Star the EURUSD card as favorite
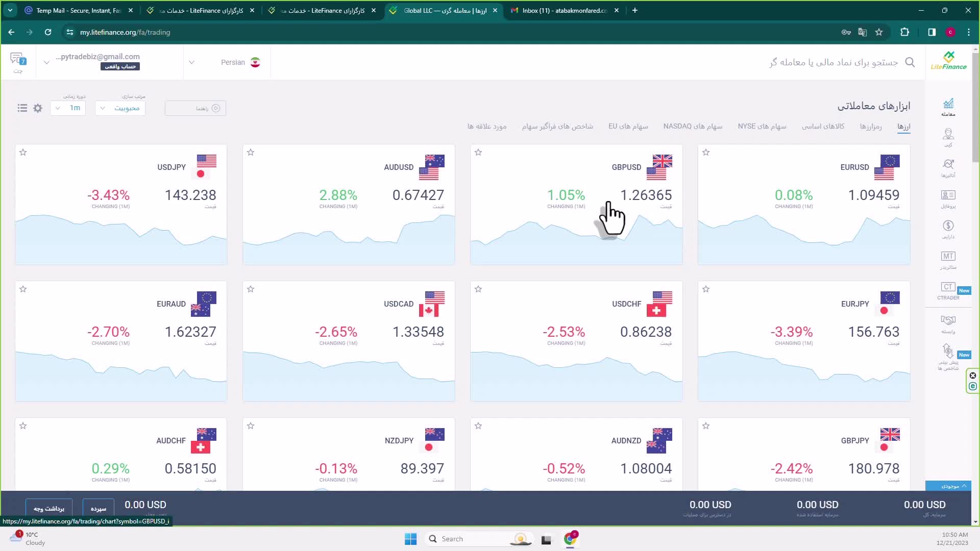Viewport: 980px width, 551px height. (x=706, y=152)
